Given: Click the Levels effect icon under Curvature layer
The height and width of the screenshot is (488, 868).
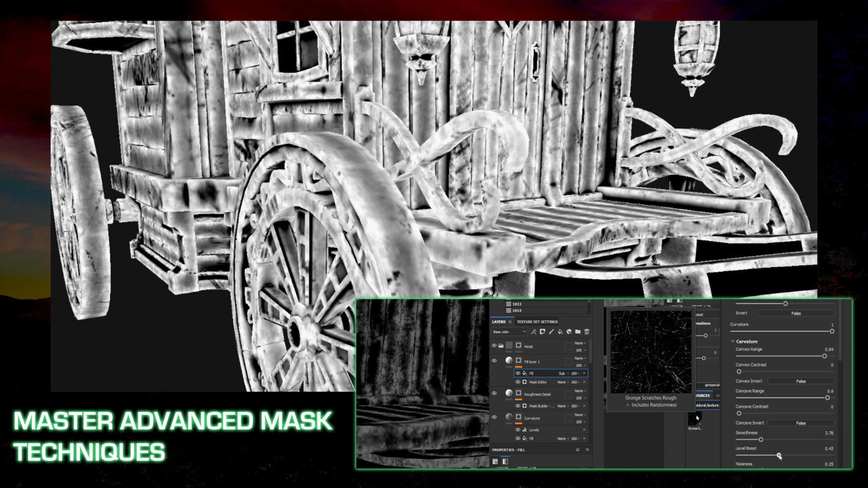Looking at the screenshot, I should coord(525,430).
